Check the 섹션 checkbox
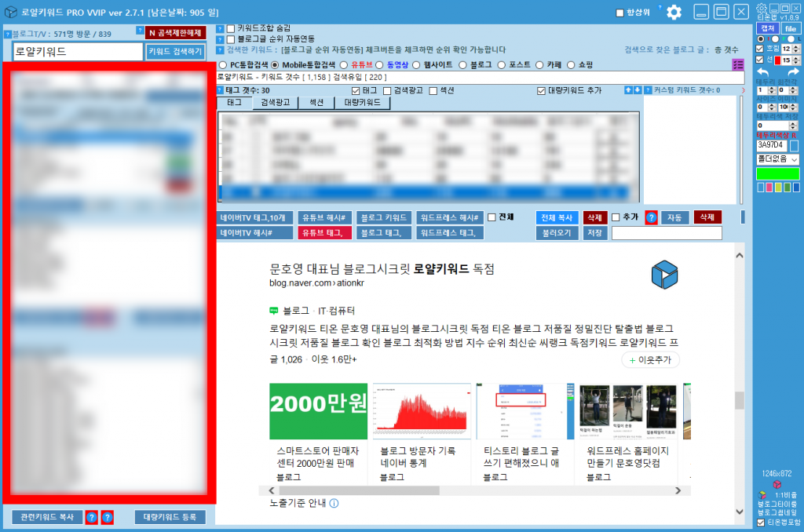The image size is (804, 532). [433, 91]
